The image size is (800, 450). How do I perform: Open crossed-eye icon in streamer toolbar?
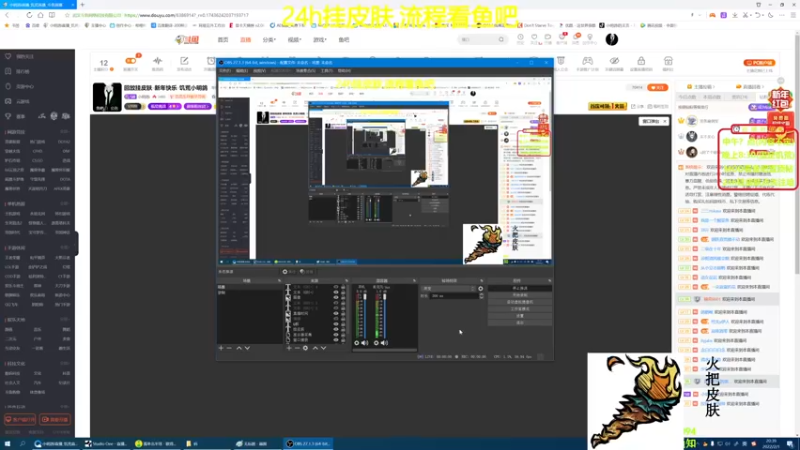point(614,61)
